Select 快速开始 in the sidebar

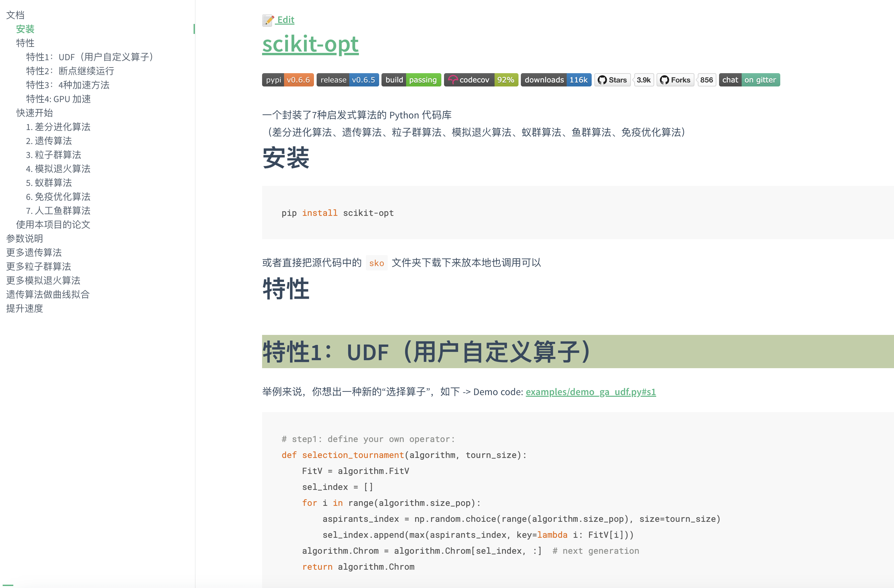[35, 113]
